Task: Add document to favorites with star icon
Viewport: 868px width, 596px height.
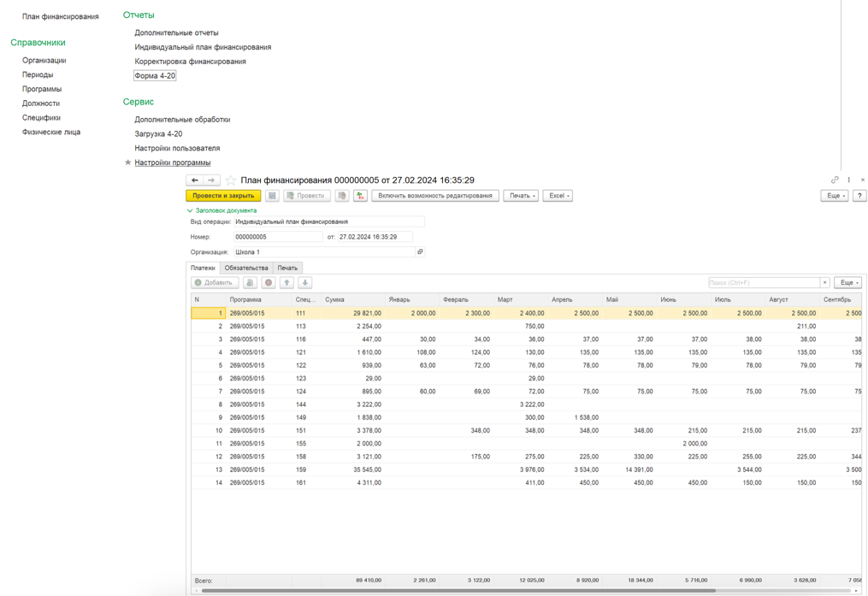Action: tap(230, 180)
